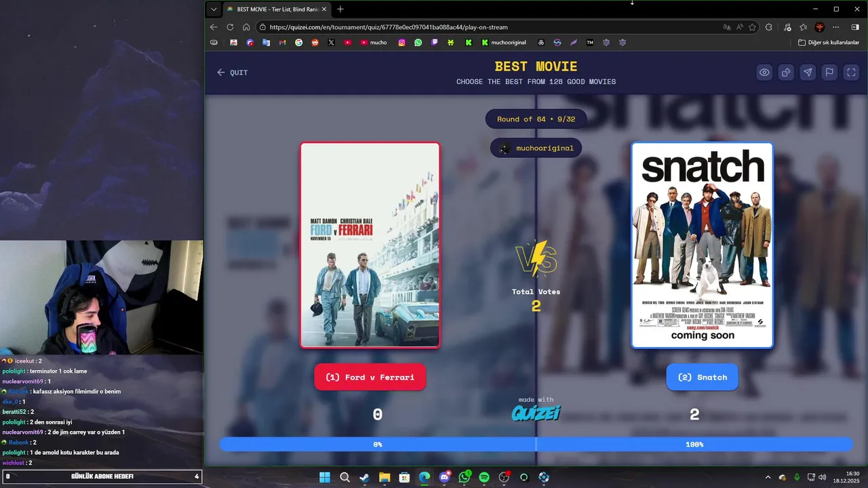Bookmark this page with the star icon
The height and width of the screenshot is (488, 868).
pyautogui.click(x=752, y=27)
